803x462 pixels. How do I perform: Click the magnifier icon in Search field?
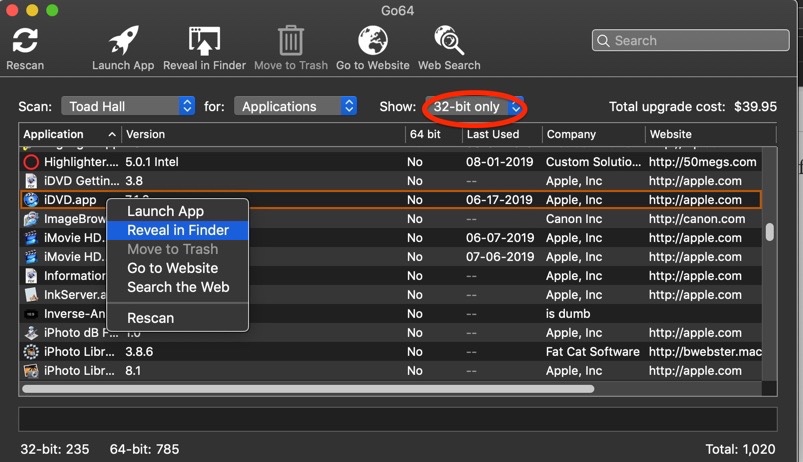[603, 40]
